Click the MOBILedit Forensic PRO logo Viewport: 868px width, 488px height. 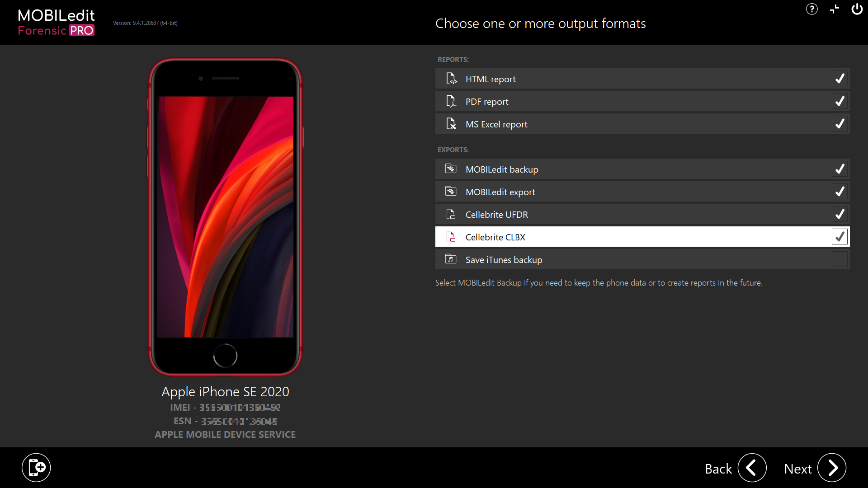coord(56,23)
